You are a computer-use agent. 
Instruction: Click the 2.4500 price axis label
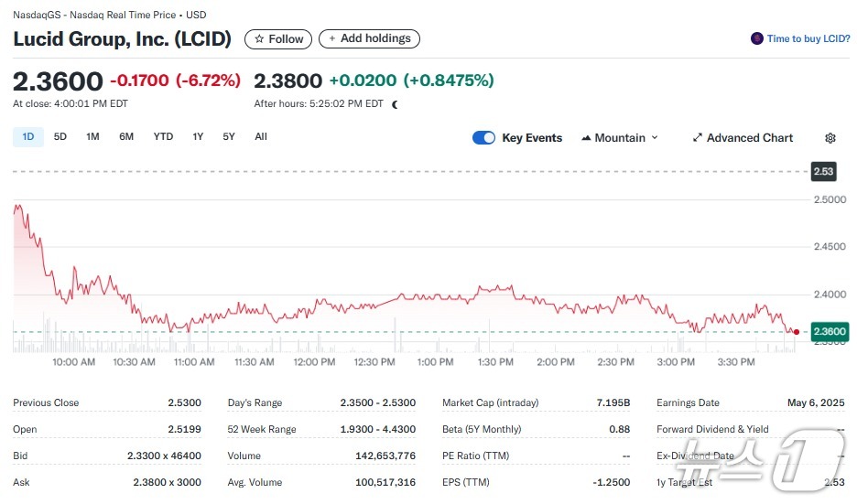pyautogui.click(x=830, y=247)
